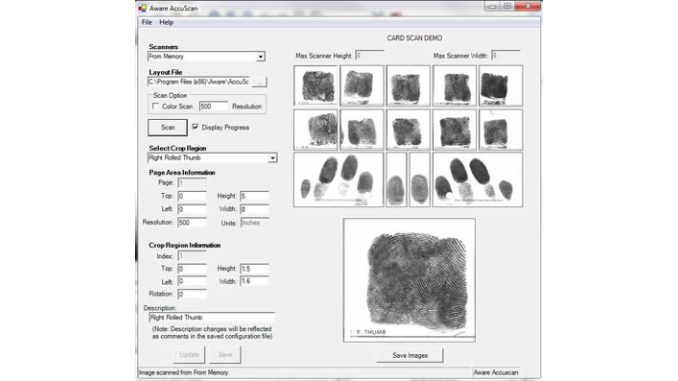This screenshot has height=381, width=678.
Task: Click the Update button
Action: tap(189, 355)
